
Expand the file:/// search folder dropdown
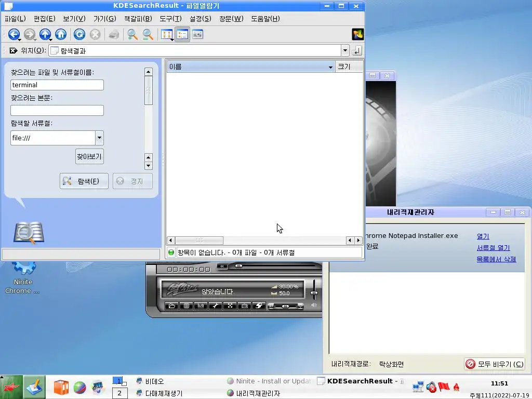pyautogui.click(x=99, y=138)
